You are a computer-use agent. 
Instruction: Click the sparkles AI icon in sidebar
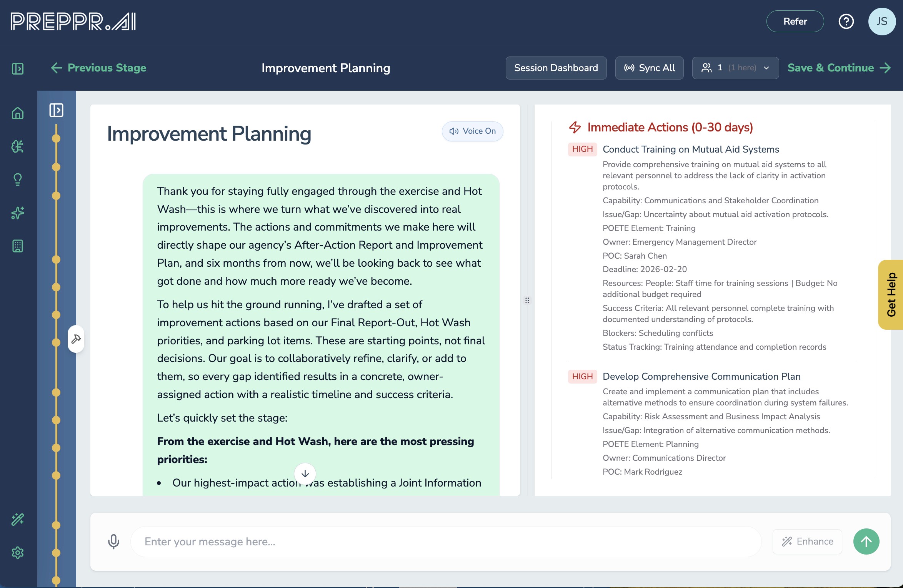pos(18,213)
